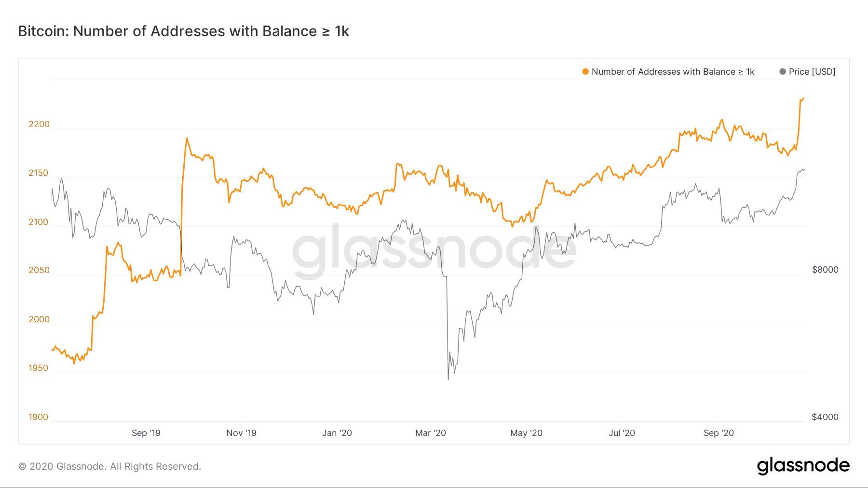Select the Jan '20 x-axis label

pyautogui.click(x=337, y=433)
